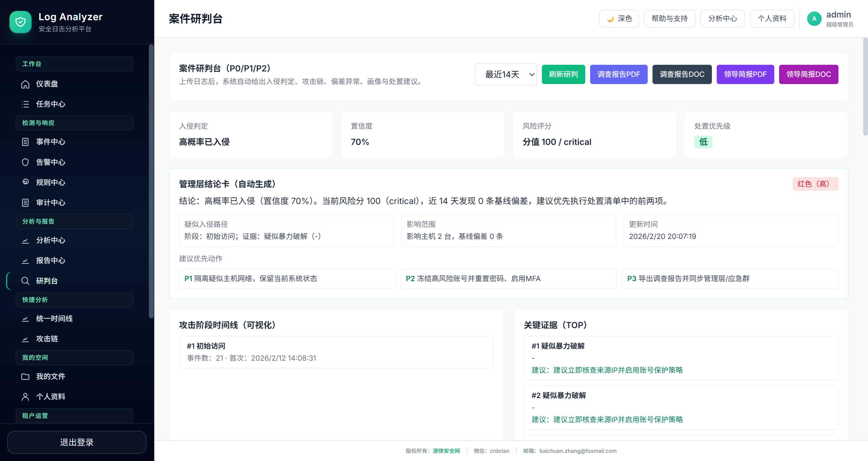Click the task center list icon
This screenshot has width=868, height=461.
pos(25,104)
